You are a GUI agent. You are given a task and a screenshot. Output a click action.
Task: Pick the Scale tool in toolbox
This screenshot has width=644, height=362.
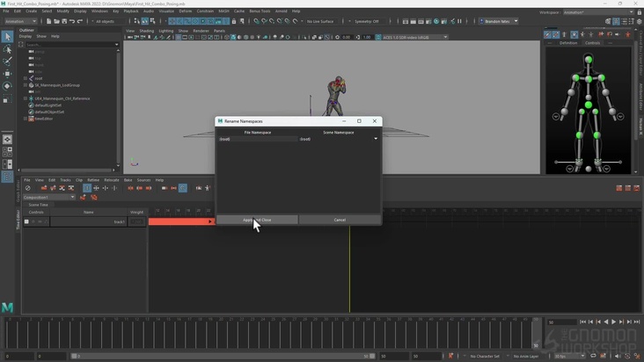[x=7, y=98]
